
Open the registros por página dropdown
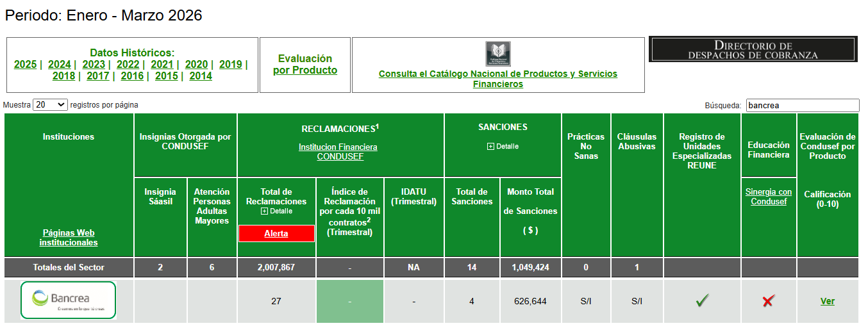tap(50, 104)
